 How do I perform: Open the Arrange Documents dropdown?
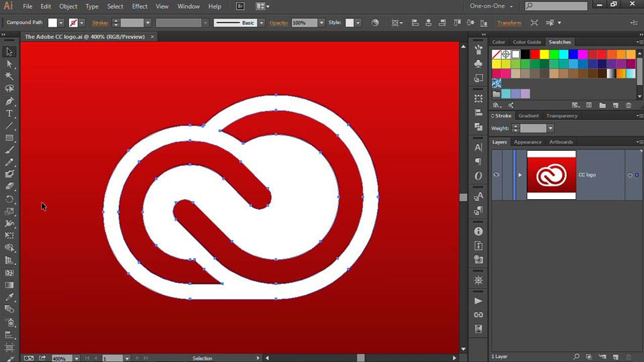coord(263,6)
